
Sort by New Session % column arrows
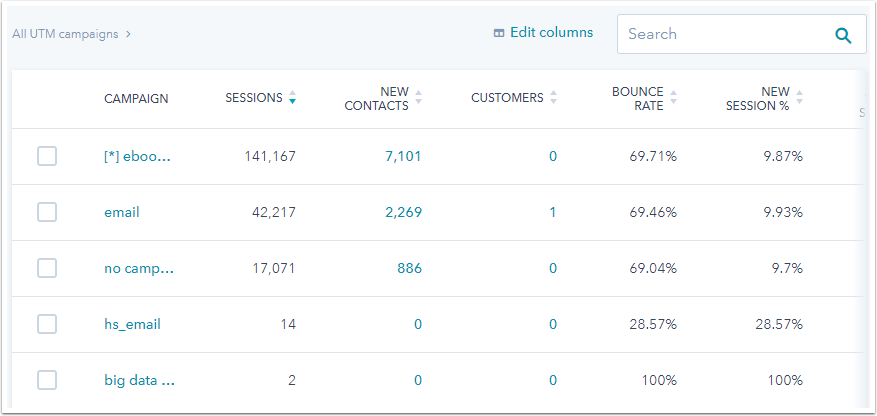(x=799, y=98)
